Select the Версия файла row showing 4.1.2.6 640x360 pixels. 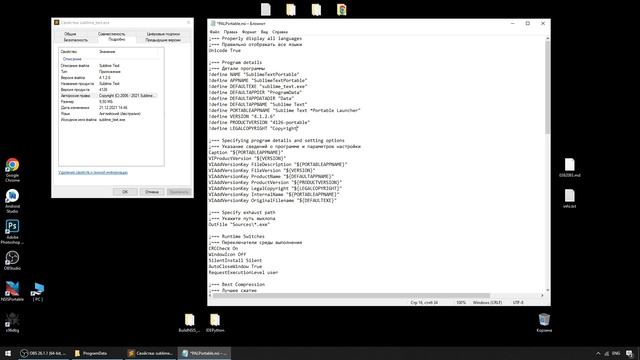(x=109, y=78)
